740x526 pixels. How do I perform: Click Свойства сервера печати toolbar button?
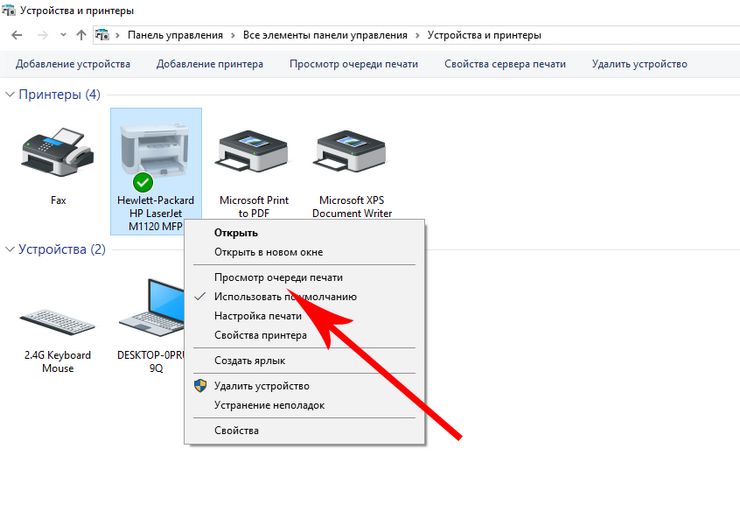point(505,64)
